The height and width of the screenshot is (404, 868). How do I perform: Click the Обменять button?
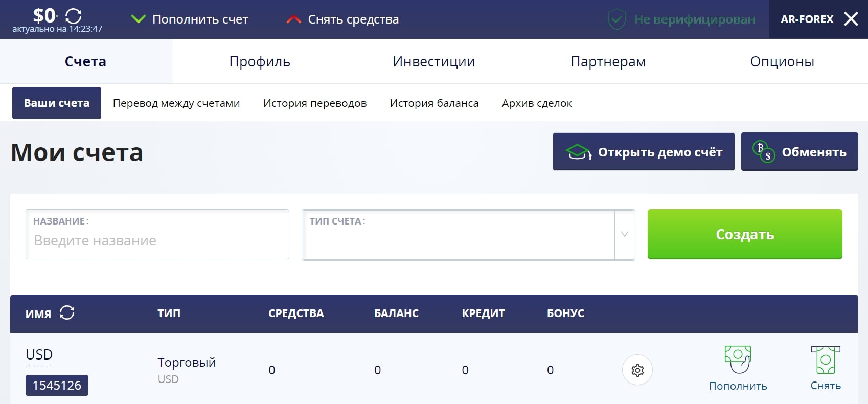click(x=800, y=151)
